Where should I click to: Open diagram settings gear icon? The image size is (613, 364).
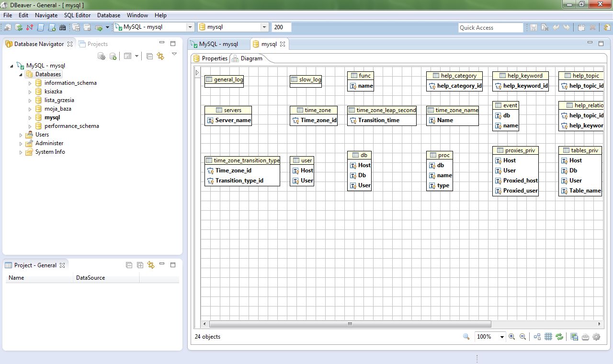click(x=596, y=337)
